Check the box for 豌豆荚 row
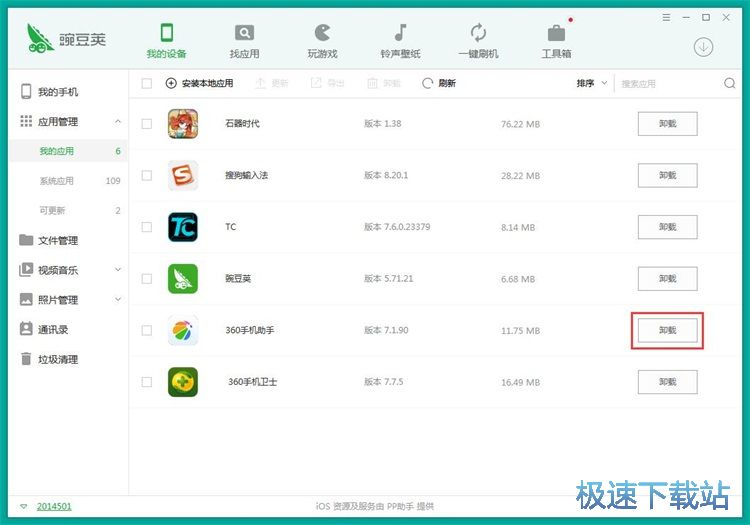 (147, 279)
